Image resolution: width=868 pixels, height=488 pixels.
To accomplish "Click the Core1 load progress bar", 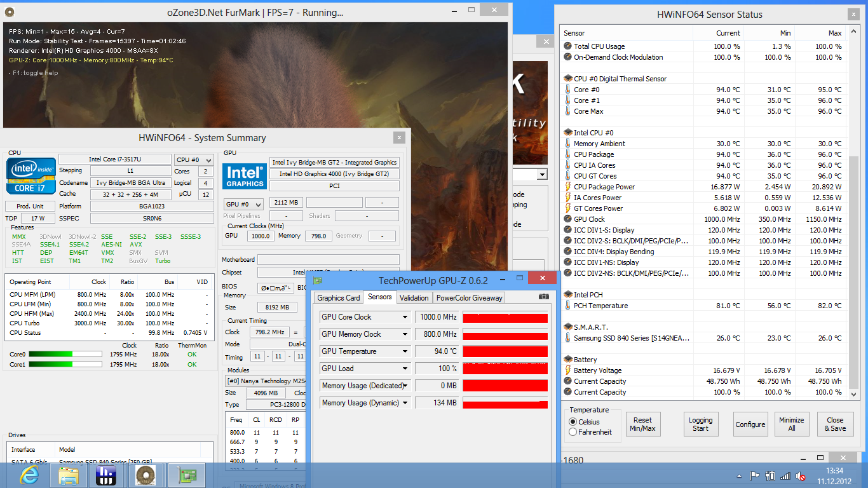I will click(x=65, y=365).
